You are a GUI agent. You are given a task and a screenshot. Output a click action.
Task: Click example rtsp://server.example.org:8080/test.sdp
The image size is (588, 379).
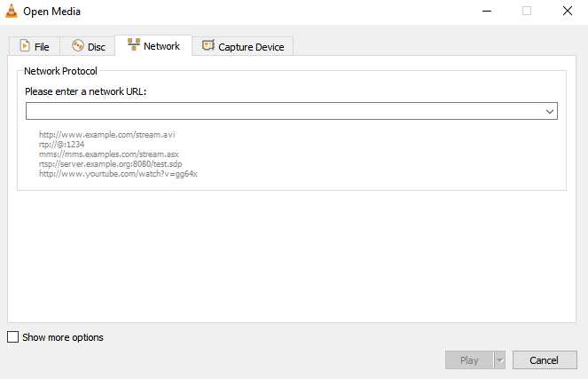(x=110, y=164)
